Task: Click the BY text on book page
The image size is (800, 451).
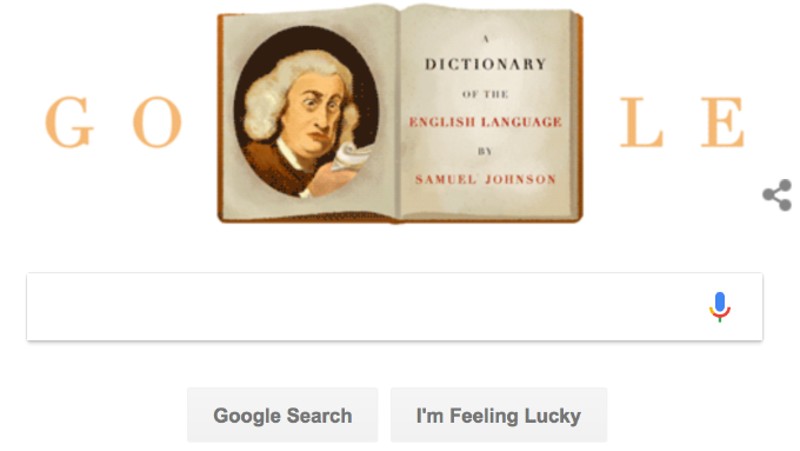Action: click(485, 151)
